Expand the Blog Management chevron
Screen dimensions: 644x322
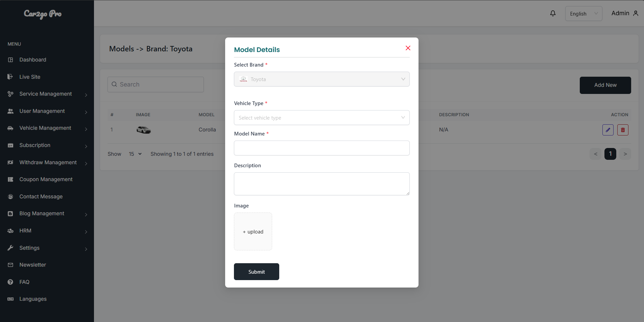click(x=86, y=215)
